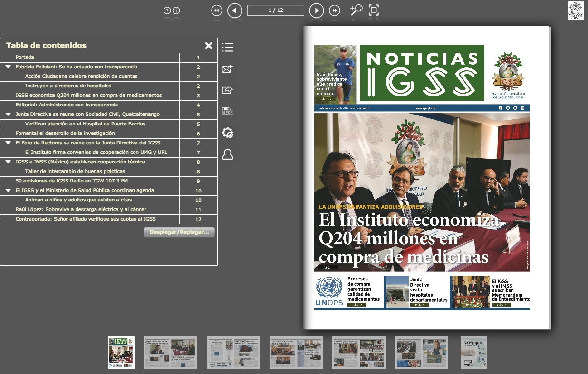Click the Tabla de contenidos panel title
588x374 pixels.
[x=47, y=46]
